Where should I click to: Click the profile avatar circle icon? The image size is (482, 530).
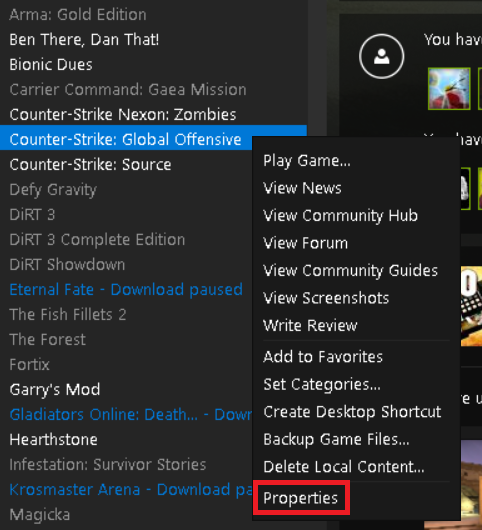[381, 56]
